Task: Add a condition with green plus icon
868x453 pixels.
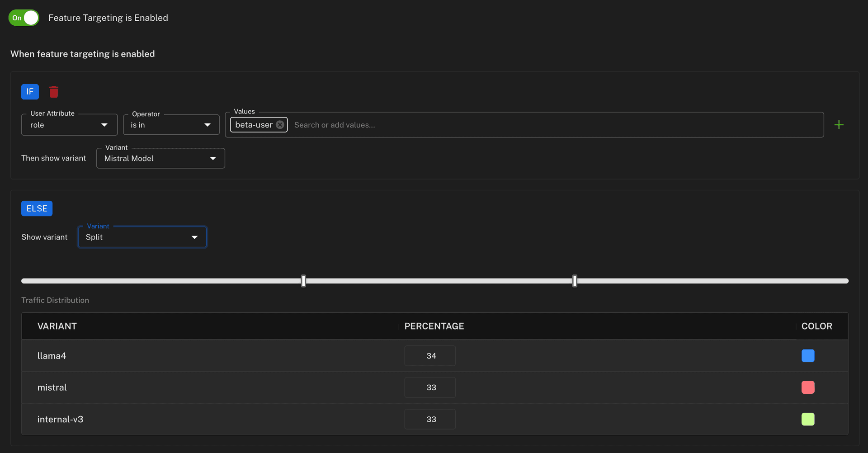Action: [839, 125]
